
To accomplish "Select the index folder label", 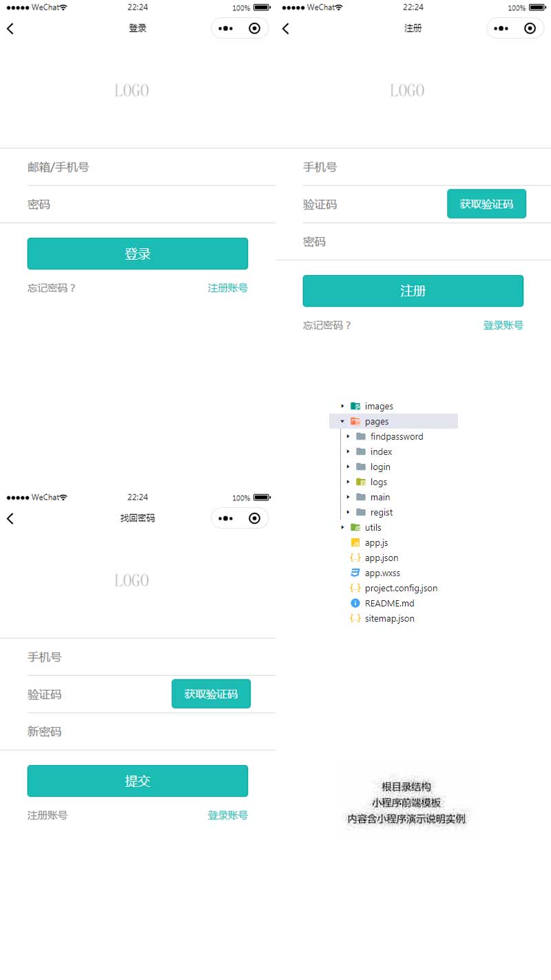I will [x=381, y=451].
